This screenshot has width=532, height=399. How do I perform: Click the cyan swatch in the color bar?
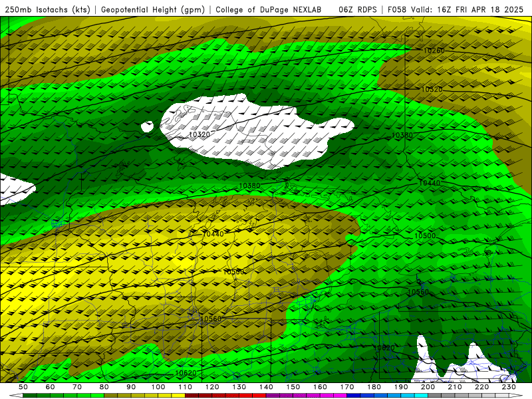click(x=422, y=396)
